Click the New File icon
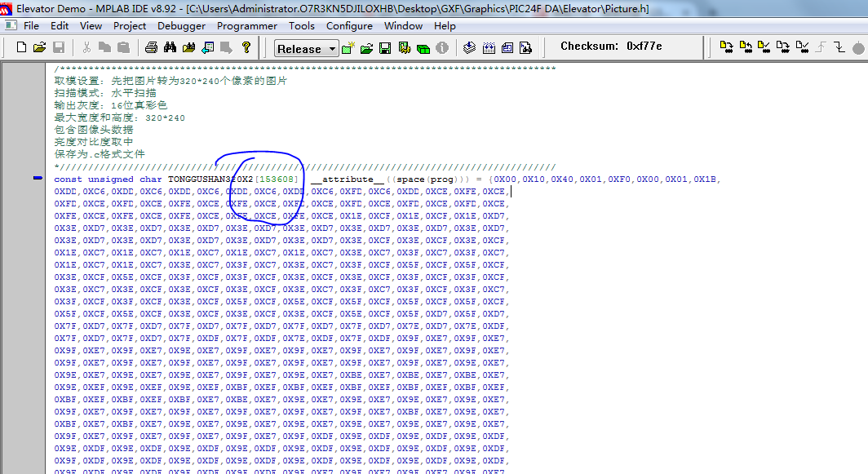This screenshot has height=474, width=868. (x=21, y=47)
